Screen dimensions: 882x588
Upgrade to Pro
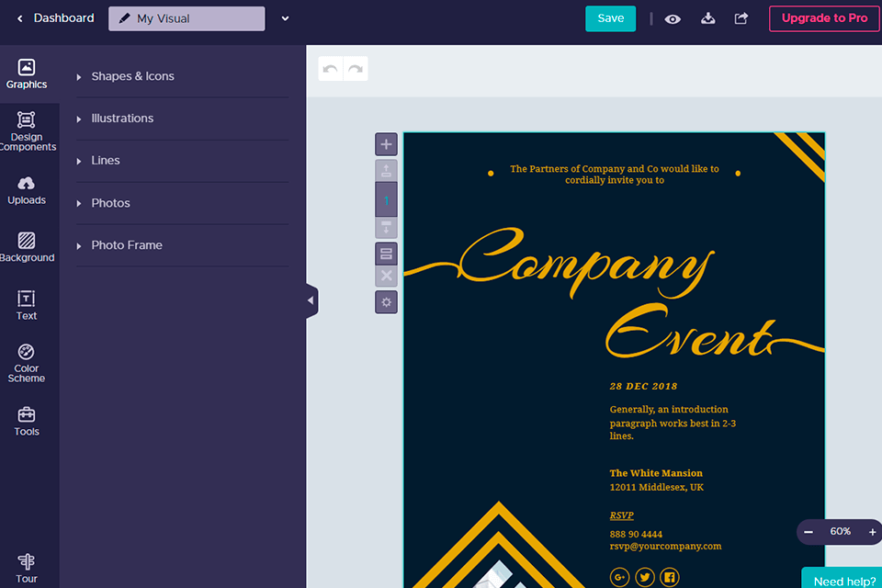pos(824,18)
